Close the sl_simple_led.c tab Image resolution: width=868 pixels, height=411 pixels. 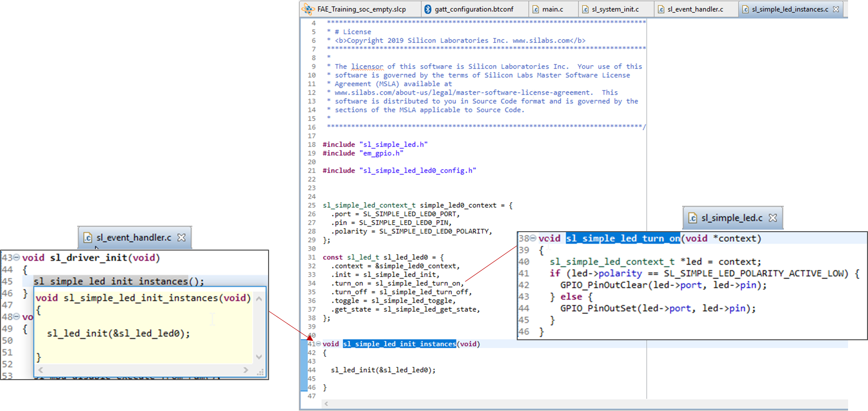coord(772,218)
